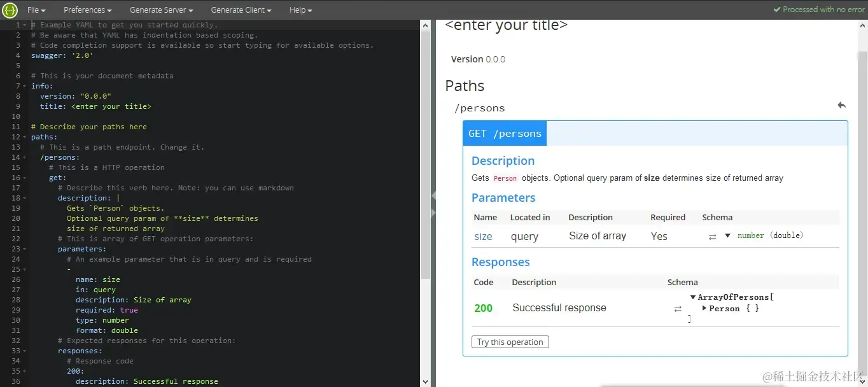Click the format: double line in editor

tap(107, 330)
